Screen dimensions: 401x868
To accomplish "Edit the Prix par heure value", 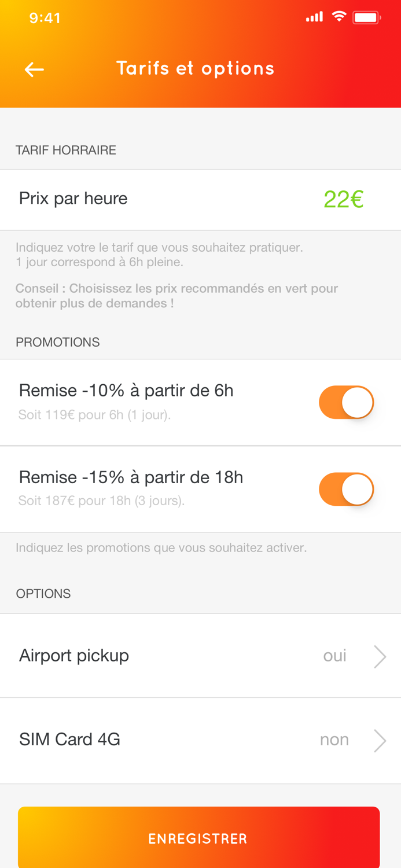I will click(73, 199).
